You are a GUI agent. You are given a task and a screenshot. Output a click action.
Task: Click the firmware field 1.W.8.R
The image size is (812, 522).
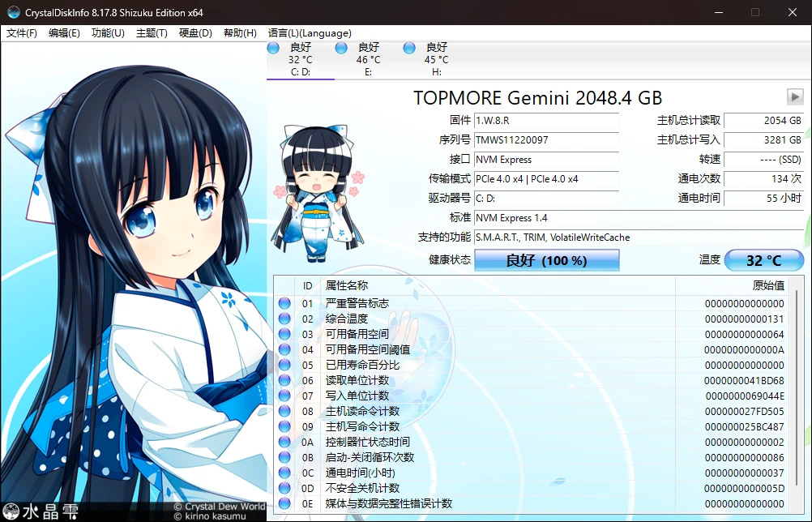click(x=546, y=121)
